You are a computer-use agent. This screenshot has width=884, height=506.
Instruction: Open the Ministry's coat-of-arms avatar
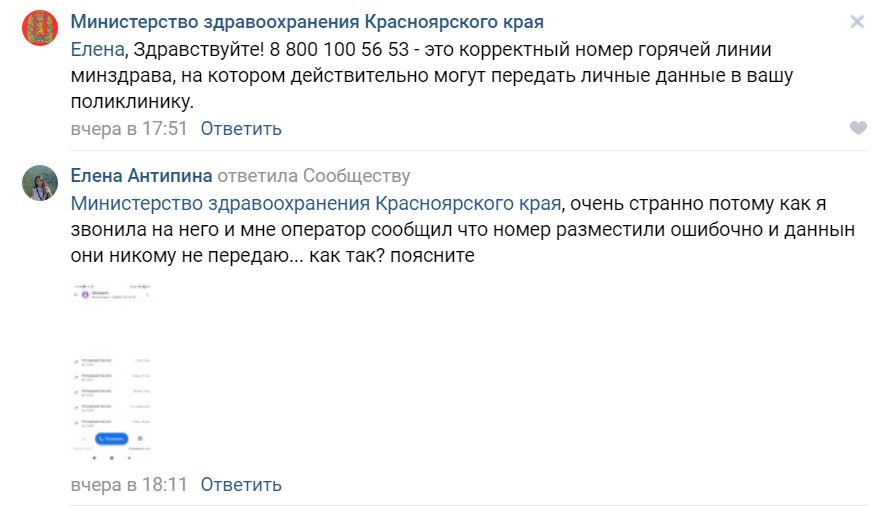(x=39, y=28)
